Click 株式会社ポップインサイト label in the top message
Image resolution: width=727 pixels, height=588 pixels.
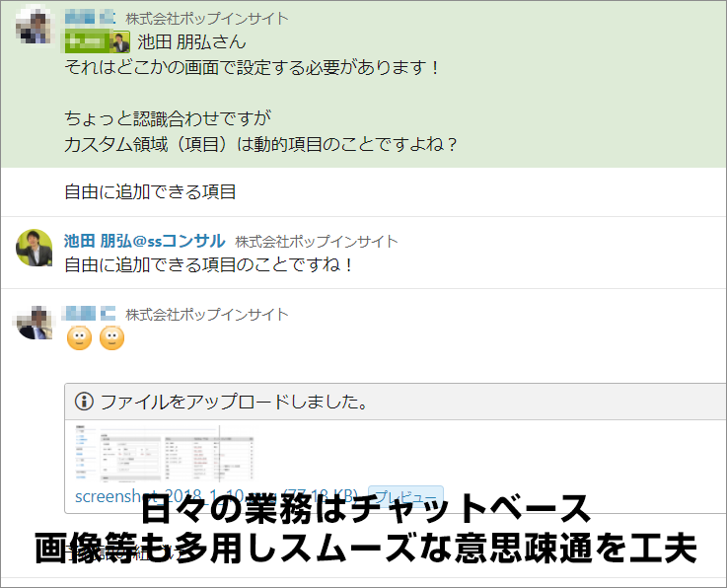(x=207, y=19)
